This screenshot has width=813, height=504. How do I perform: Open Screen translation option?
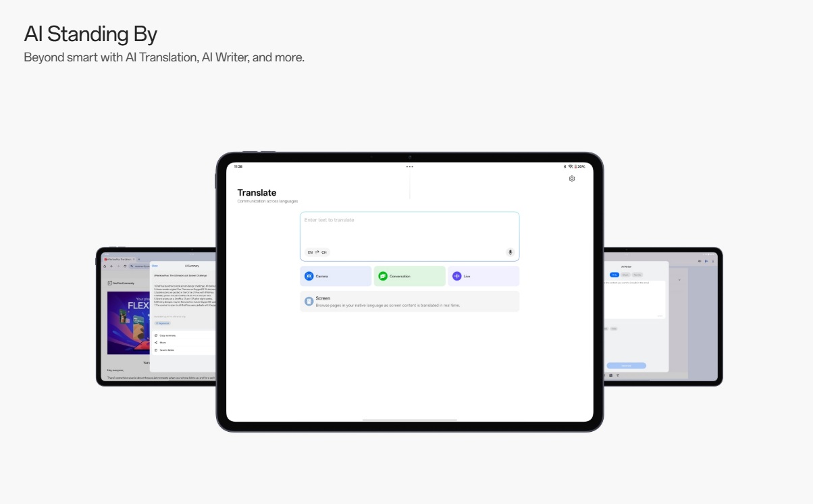[409, 302]
